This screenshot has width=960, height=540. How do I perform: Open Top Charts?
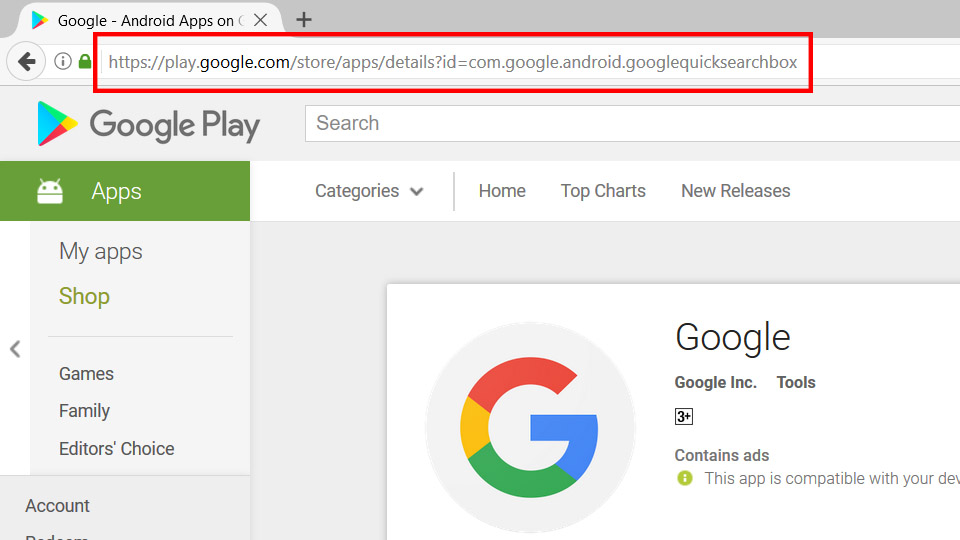pyautogui.click(x=603, y=191)
